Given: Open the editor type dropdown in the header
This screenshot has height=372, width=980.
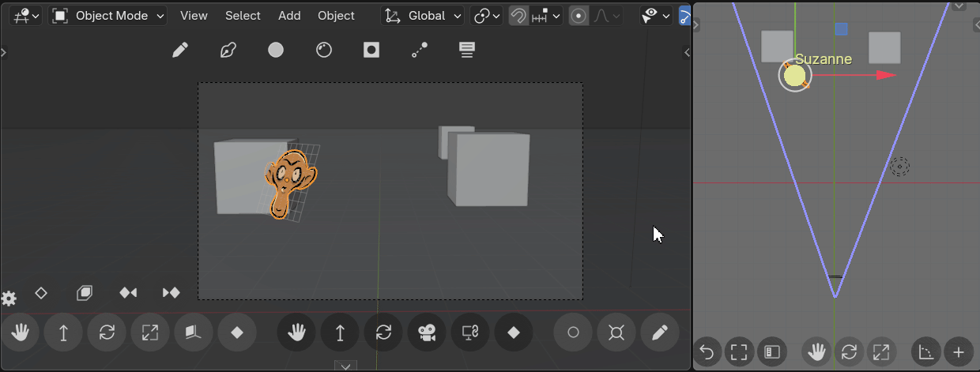Looking at the screenshot, I should tap(27, 15).
